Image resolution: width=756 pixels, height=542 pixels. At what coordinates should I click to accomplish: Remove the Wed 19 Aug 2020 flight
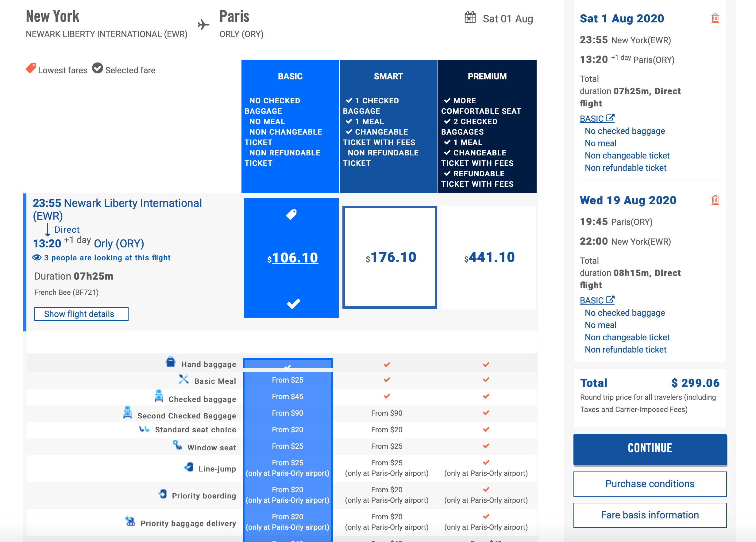pos(715,200)
